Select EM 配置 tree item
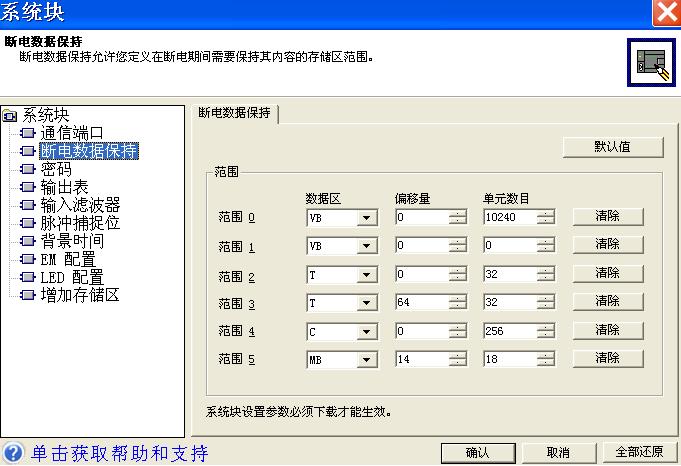Screen dimensions: 681x466 [x=67, y=259]
